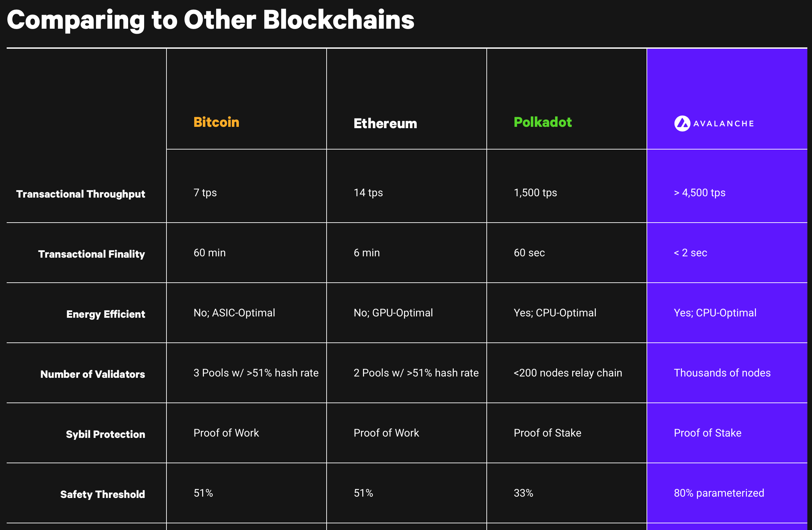Screen dimensions: 812x530
Task: Click the Transactional Throughput row label
Action: point(80,194)
